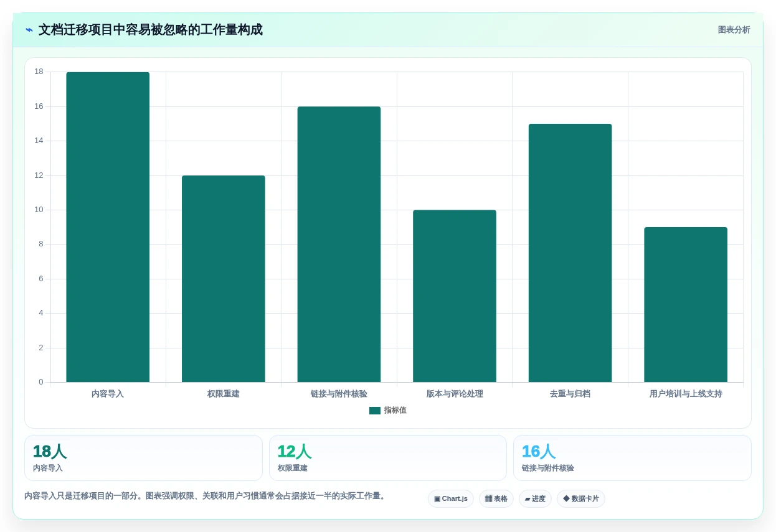This screenshot has height=532, width=776.
Task: Click the y-axis value 18
Action: pyautogui.click(x=39, y=72)
